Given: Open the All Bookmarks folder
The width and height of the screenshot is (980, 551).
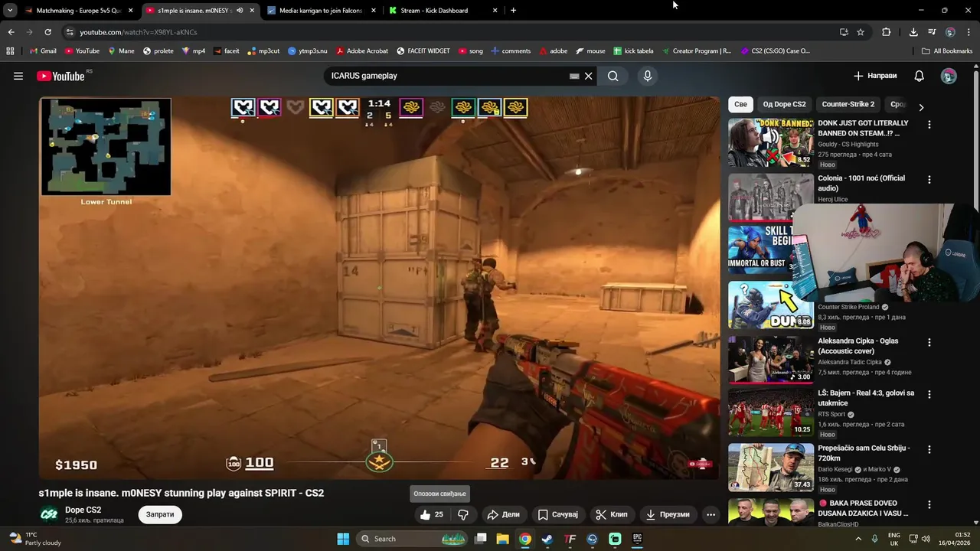Looking at the screenshot, I should tap(947, 51).
